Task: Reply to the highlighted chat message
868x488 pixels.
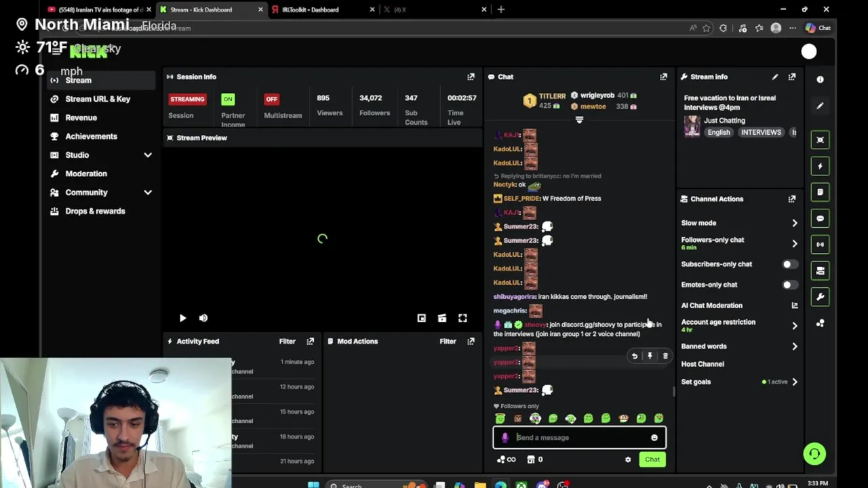Action: [x=635, y=356]
